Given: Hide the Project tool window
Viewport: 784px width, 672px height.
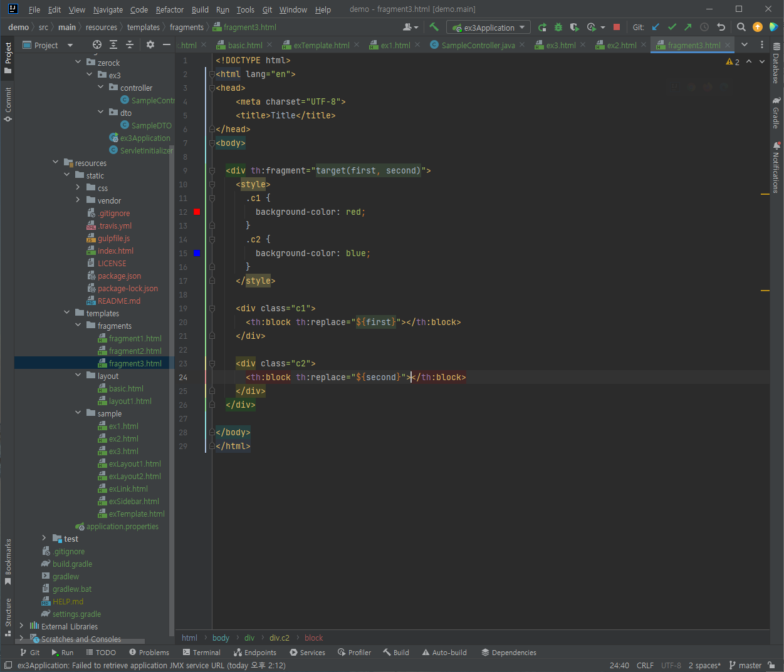Looking at the screenshot, I should [x=167, y=44].
